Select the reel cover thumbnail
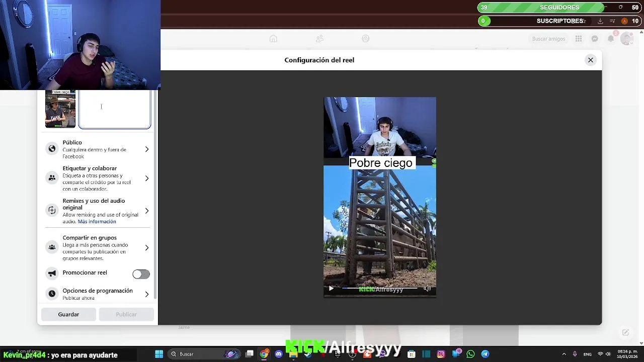The image size is (644, 362). pos(60,109)
